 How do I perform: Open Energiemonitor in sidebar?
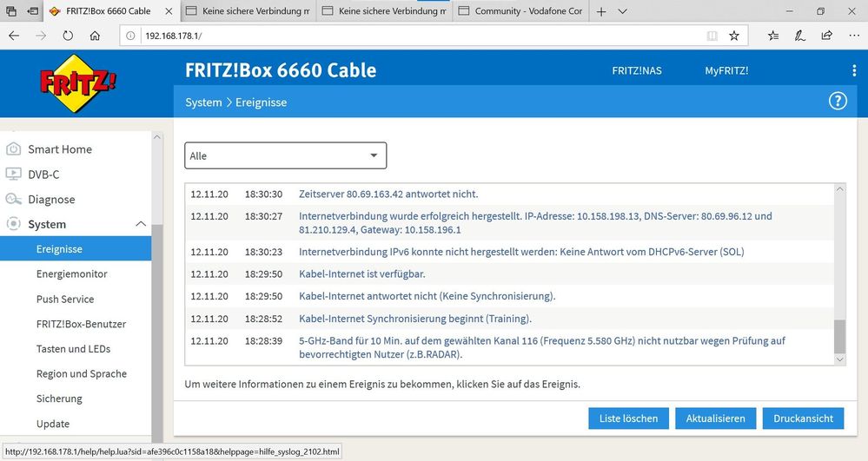pyautogui.click(x=72, y=274)
